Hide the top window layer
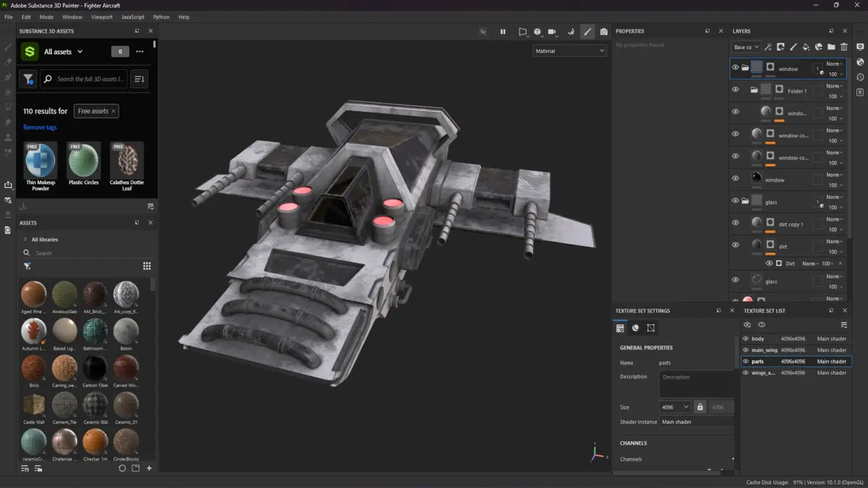This screenshot has height=488, width=868. [735, 68]
